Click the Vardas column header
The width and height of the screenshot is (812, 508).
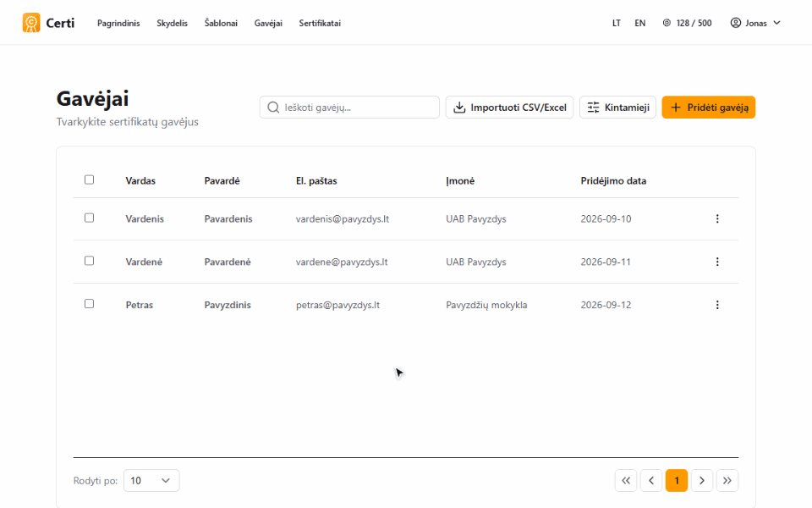point(140,181)
